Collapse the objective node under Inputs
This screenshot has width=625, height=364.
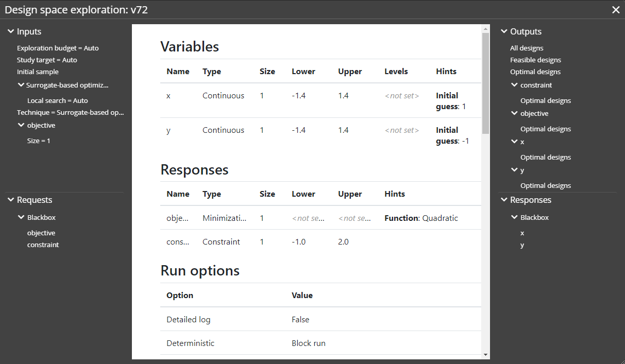click(21, 125)
